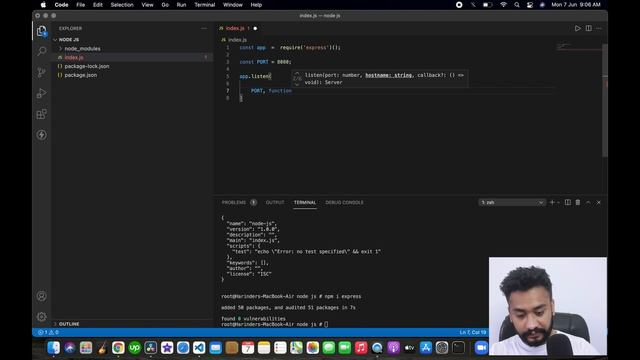Split the terminal pane
This screenshot has width=640, height=360.
568,202
